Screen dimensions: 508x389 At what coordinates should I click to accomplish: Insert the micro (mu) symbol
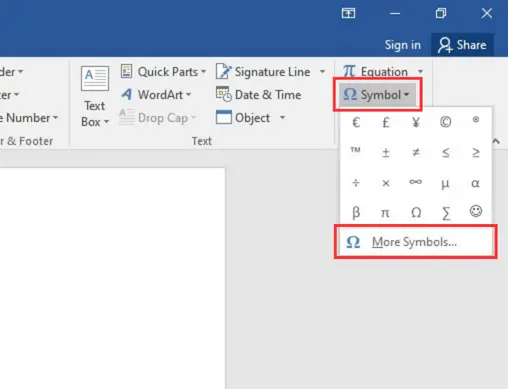click(446, 183)
